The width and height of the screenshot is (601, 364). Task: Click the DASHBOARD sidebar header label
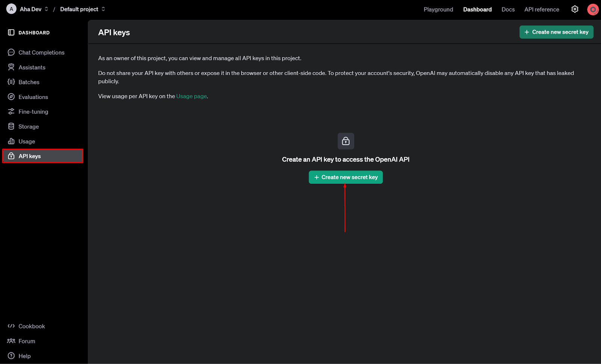coord(34,33)
